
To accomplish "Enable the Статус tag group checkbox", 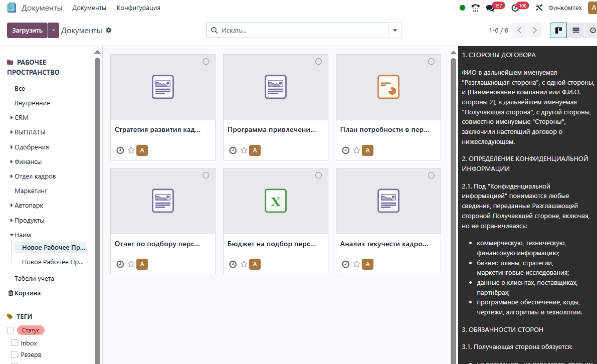I will pos(10,330).
